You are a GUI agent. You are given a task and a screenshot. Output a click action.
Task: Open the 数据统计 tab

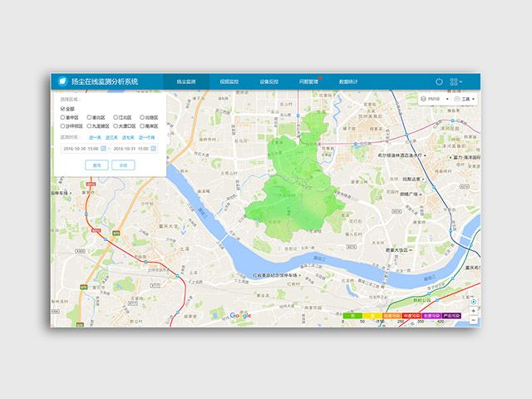click(348, 82)
